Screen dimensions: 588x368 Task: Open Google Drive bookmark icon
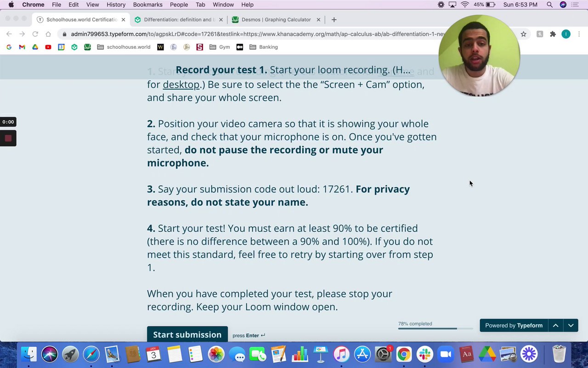point(35,47)
